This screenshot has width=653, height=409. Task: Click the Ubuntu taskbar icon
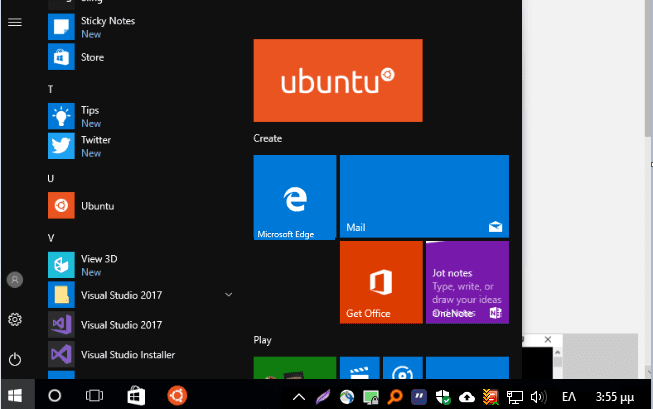click(177, 396)
